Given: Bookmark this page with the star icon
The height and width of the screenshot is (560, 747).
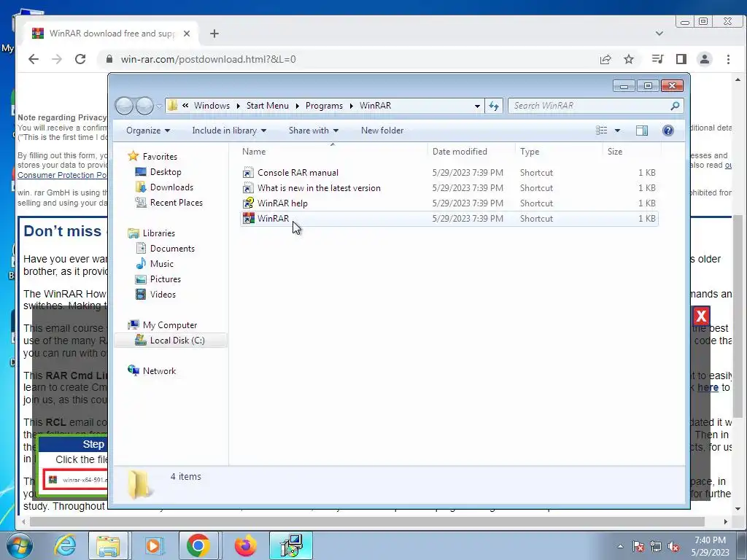Looking at the screenshot, I should click(x=629, y=59).
